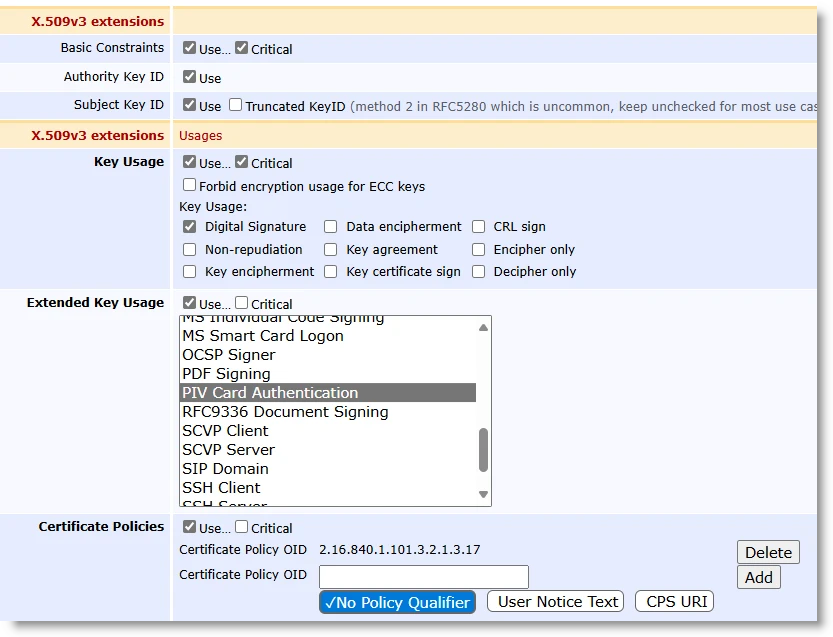Click the red Usages heading
833x637 pixels.
(200, 135)
